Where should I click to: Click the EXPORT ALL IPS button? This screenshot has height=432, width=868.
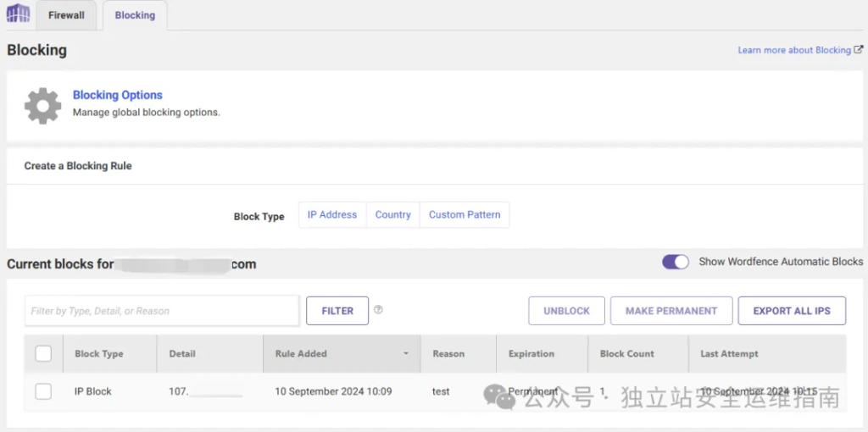[x=792, y=311]
